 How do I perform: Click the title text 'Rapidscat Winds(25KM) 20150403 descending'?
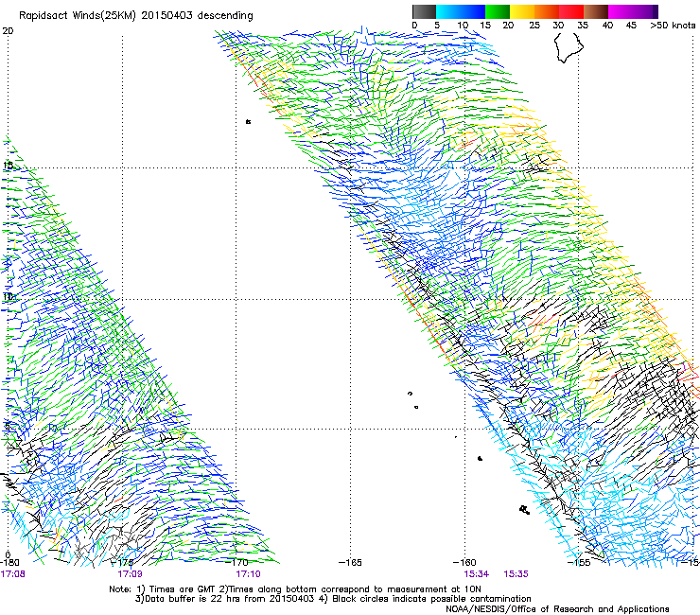135,16
